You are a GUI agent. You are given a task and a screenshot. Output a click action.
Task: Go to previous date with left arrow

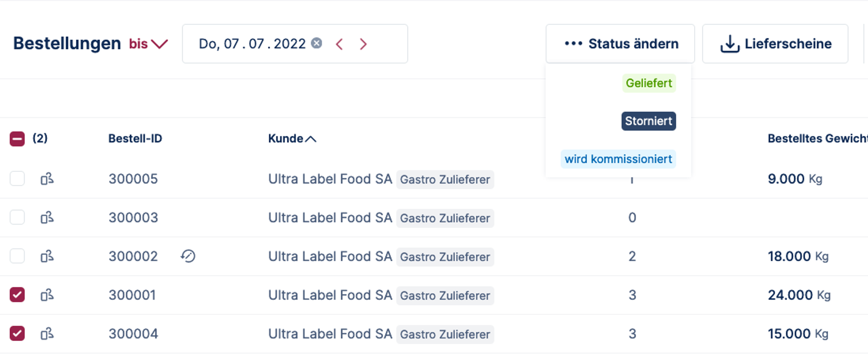[339, 44]
